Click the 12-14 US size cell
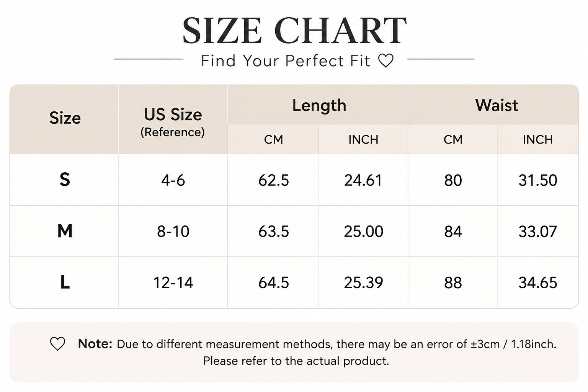Screen dimensions: 588x392 (173, 283)
